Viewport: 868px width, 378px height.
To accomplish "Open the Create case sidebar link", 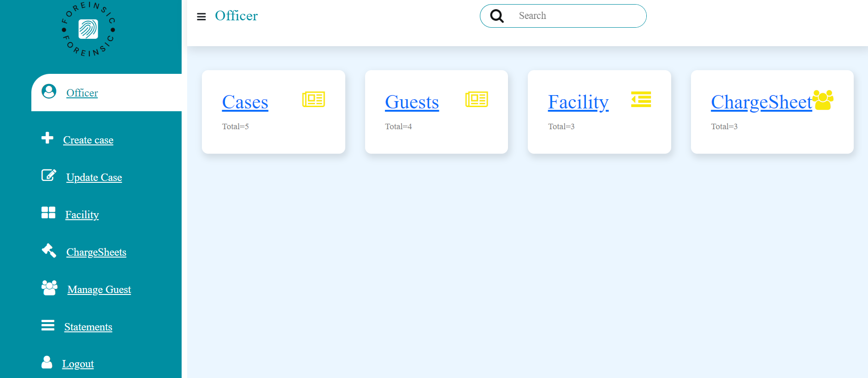I will tap(88, 140).
